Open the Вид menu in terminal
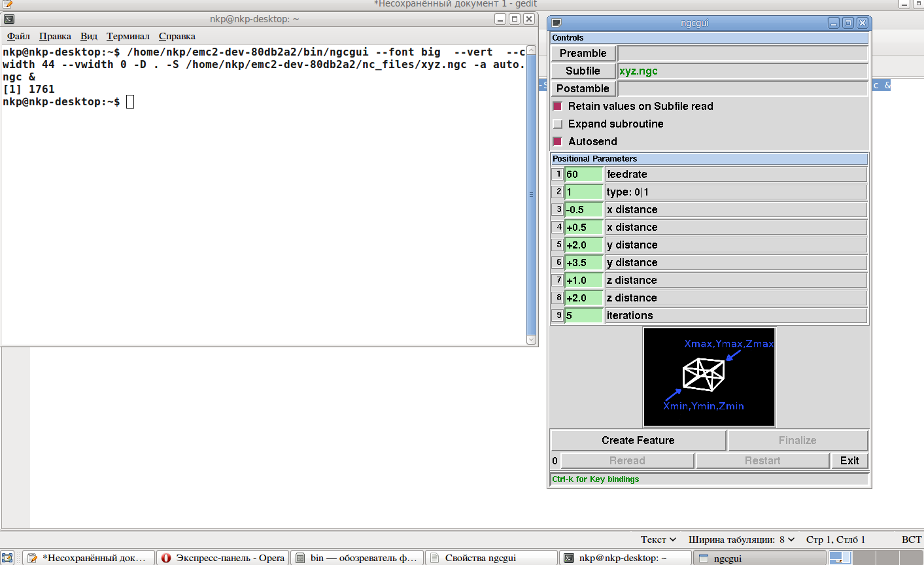 89,36
